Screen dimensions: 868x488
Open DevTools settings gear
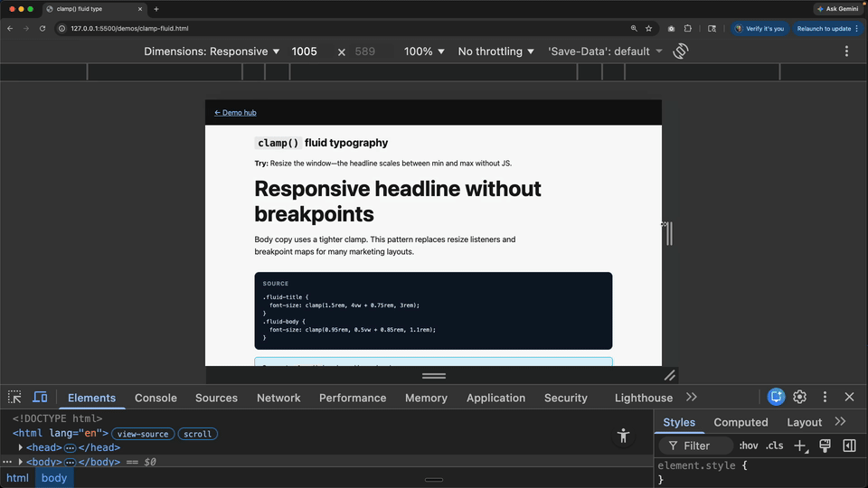pyautogui.click(x=799, y=397)
